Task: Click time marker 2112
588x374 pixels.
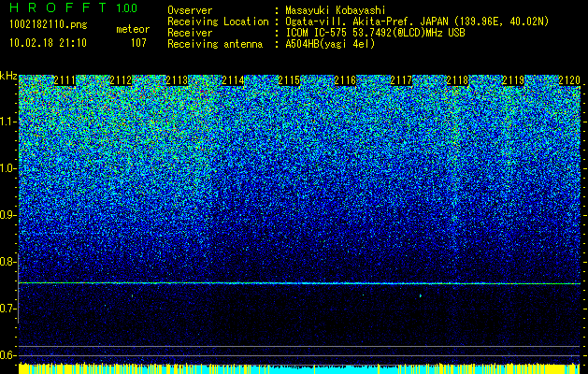Action: 121,80
